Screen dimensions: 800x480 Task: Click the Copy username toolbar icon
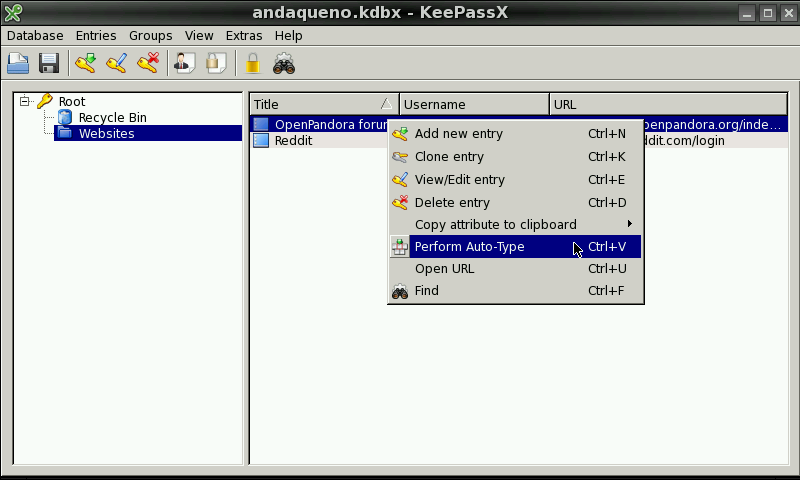click(x=185, y=64)
